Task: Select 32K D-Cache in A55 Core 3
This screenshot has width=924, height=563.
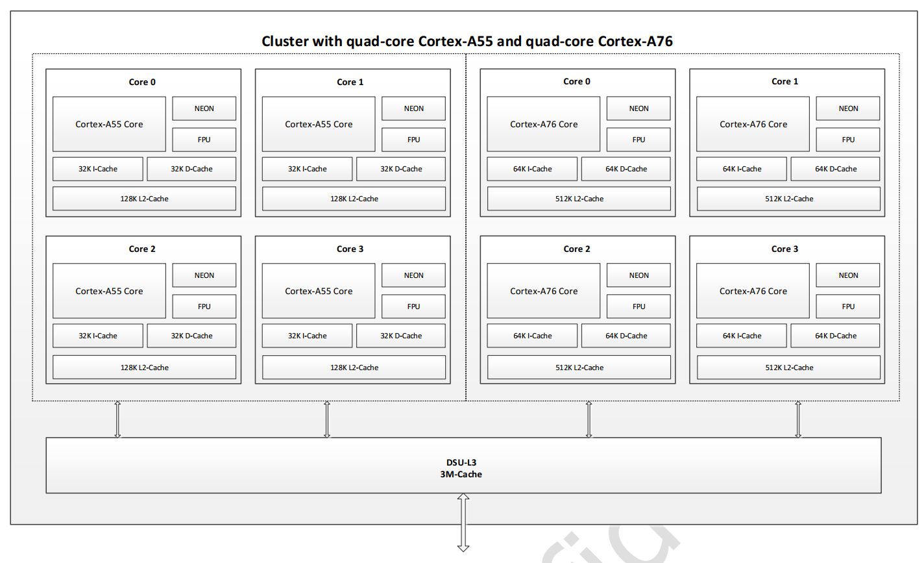Action: tap(401, 336)
